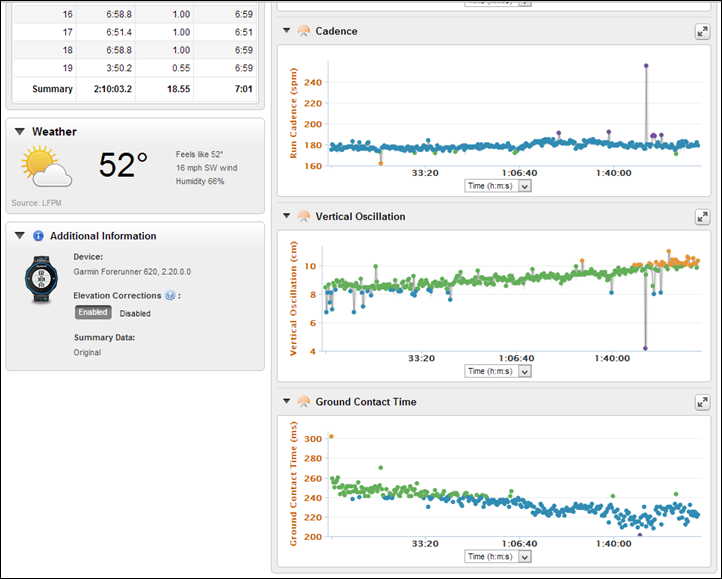Click the Additional Information blue info icon
The width and height of the screenshot is (722, 579).
pyautogui.click(x=38, y=236)
